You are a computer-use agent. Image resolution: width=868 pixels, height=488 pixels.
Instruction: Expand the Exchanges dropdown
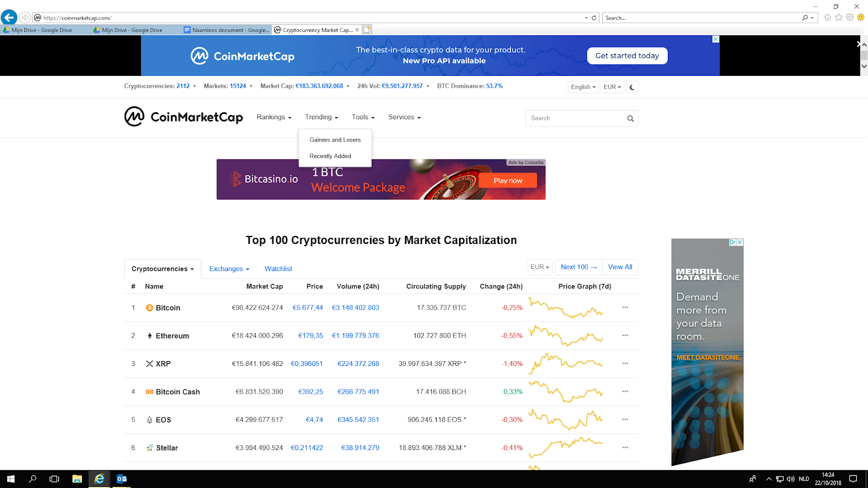click(x=229, y=269)
